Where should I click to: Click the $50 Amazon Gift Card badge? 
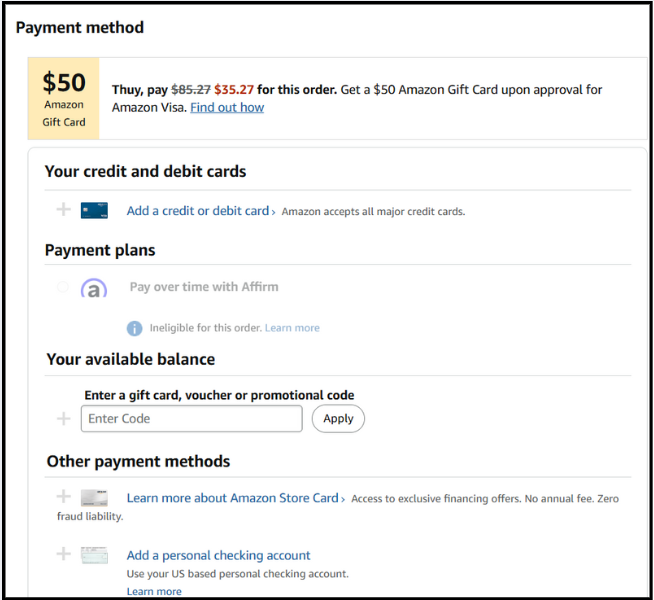coord(64,98)
